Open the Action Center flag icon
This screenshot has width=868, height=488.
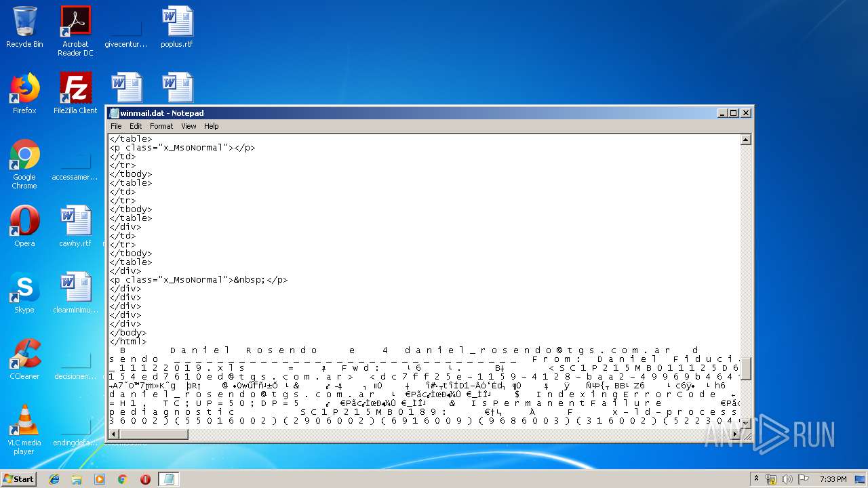point(804,479)
